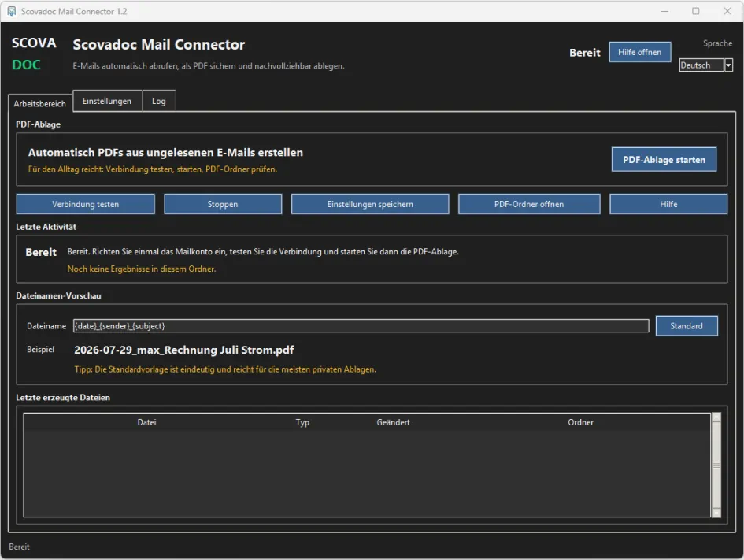
Task: Click the Typ column header
Action: [302, 422]
